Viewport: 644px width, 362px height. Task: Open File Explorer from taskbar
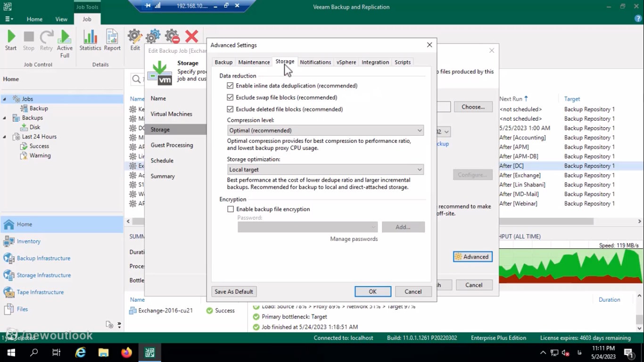tap(104, 353)
